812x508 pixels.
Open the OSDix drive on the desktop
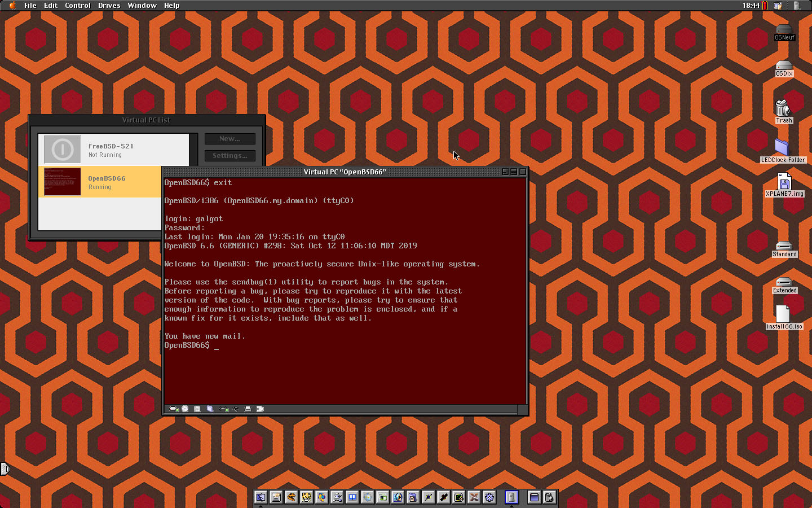point(784,68)
